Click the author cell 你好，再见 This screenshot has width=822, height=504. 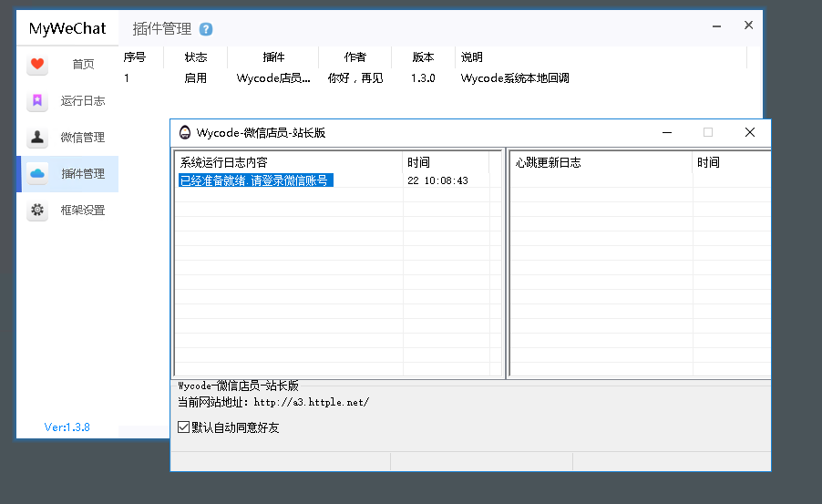click(x=354, y=78)
